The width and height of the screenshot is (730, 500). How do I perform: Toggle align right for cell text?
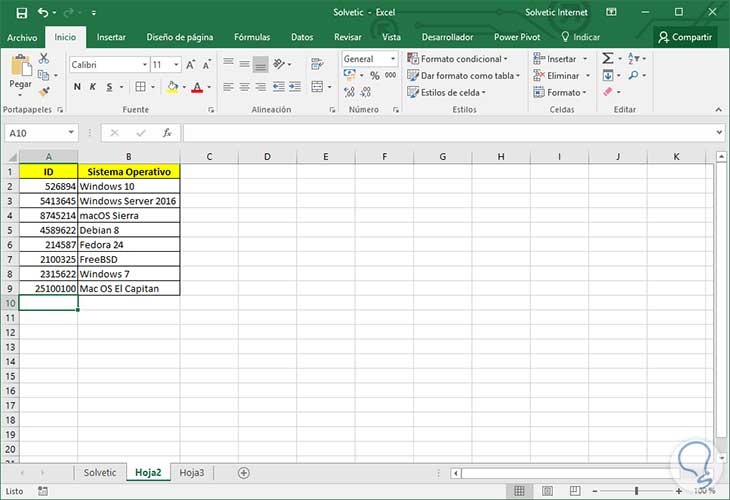(x=261, y=87)
